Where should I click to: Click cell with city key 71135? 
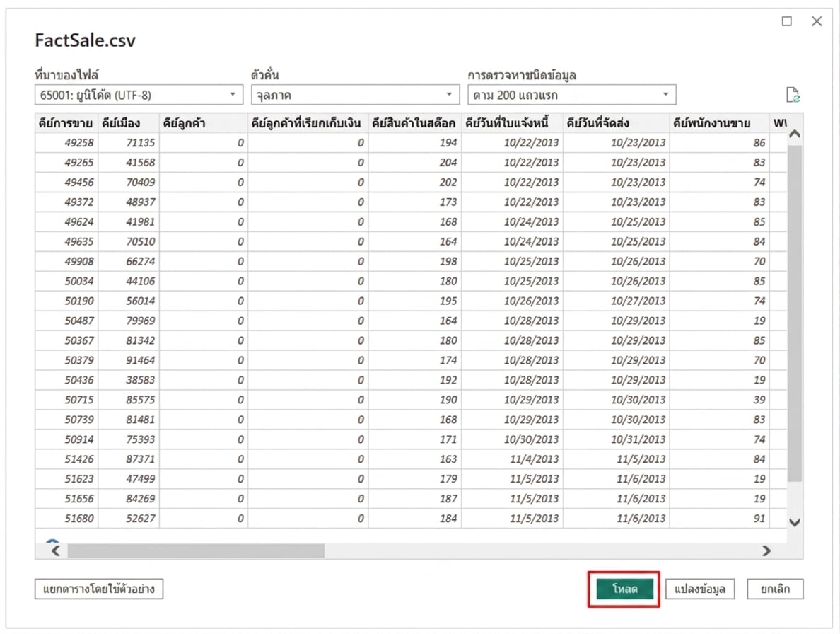[129, 142]
